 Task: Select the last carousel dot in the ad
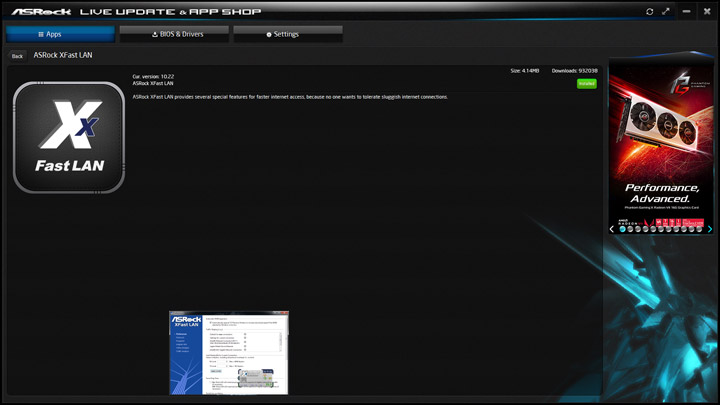[699, 229]
